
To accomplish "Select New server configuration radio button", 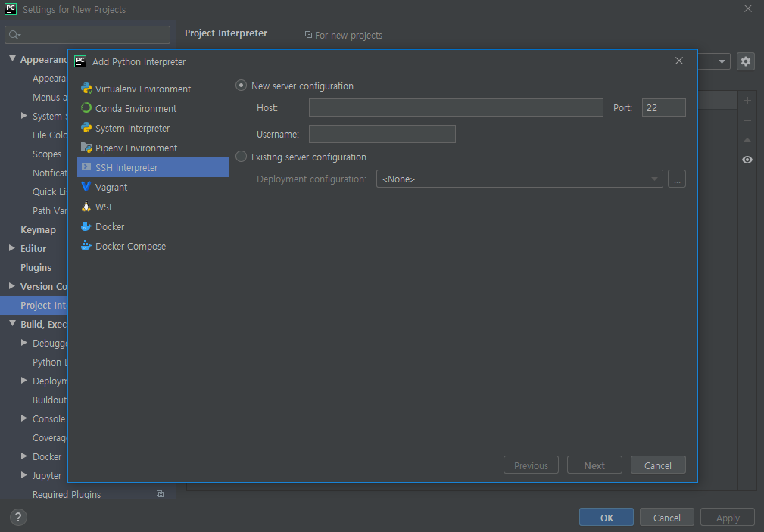I will 241,86.
